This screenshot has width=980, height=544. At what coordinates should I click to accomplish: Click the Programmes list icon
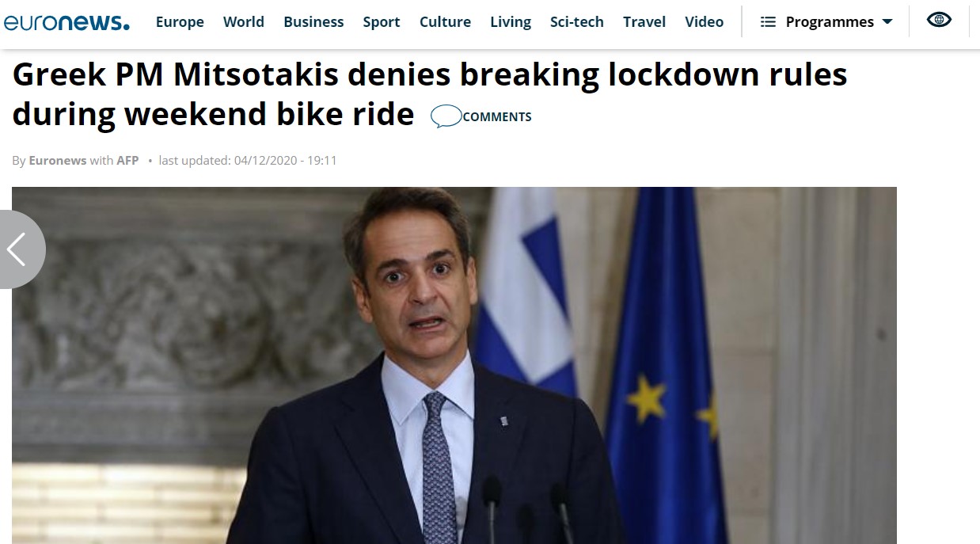768,22
